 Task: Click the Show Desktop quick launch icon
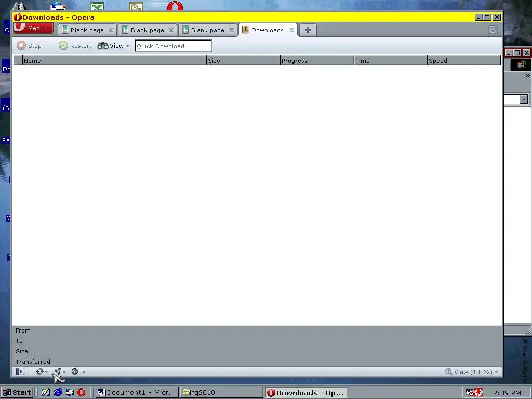click(x=46, y=393)
